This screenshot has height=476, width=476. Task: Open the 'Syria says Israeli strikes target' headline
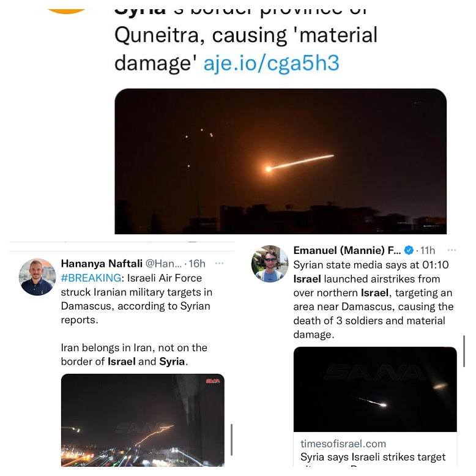pyautogui.click(x=373, y=457)
